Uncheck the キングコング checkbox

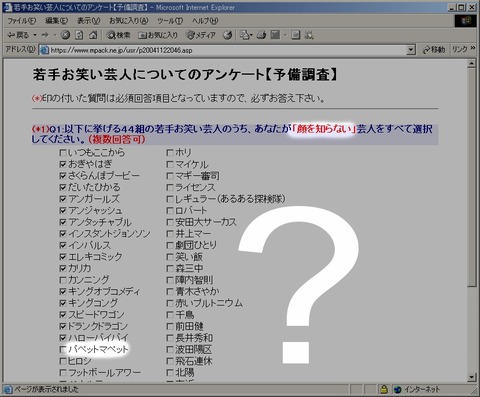[63, 303]
